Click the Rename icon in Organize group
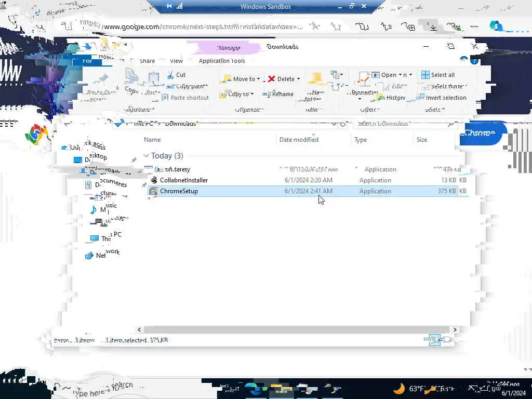The width and height of the screenshot is (532, 399). [267, 94]
